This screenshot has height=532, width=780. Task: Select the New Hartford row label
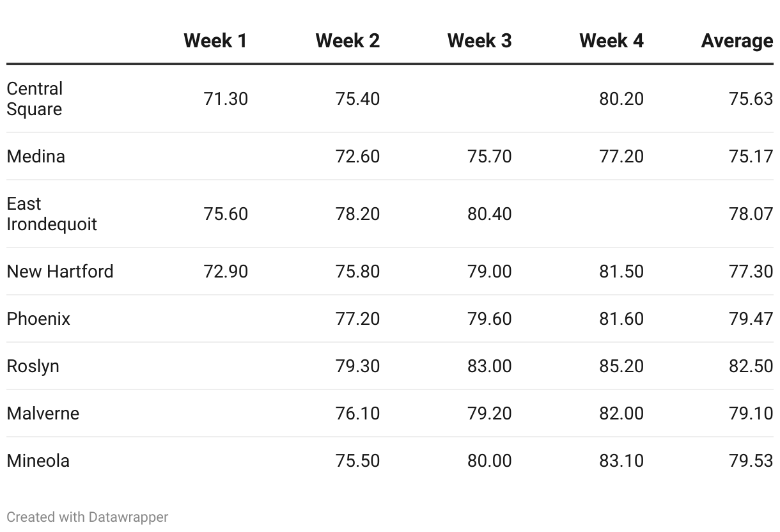tap(60, 272)
